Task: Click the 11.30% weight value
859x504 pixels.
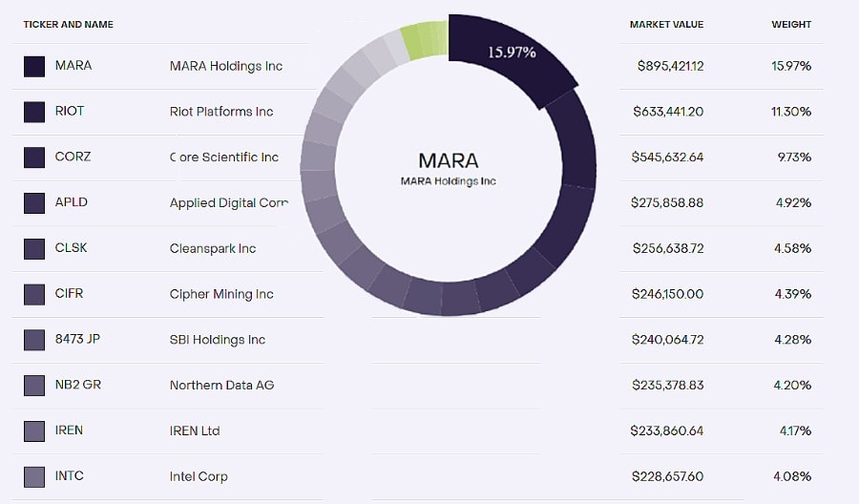Action: [791, 112]
